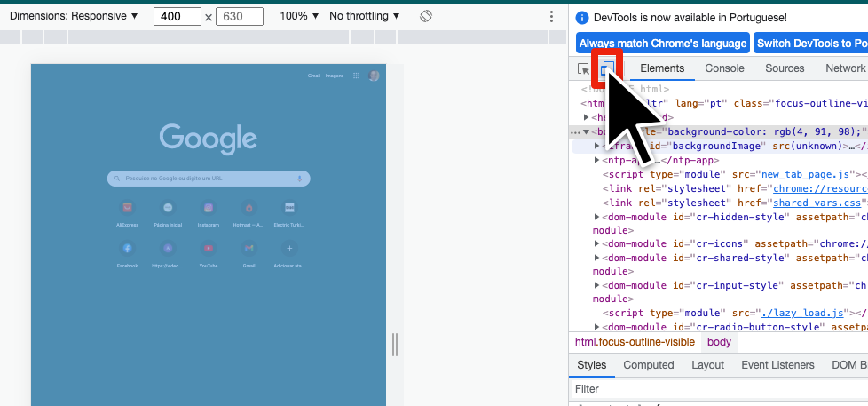
Task: Switch to the Console tab
Action: tap(724, 68)
